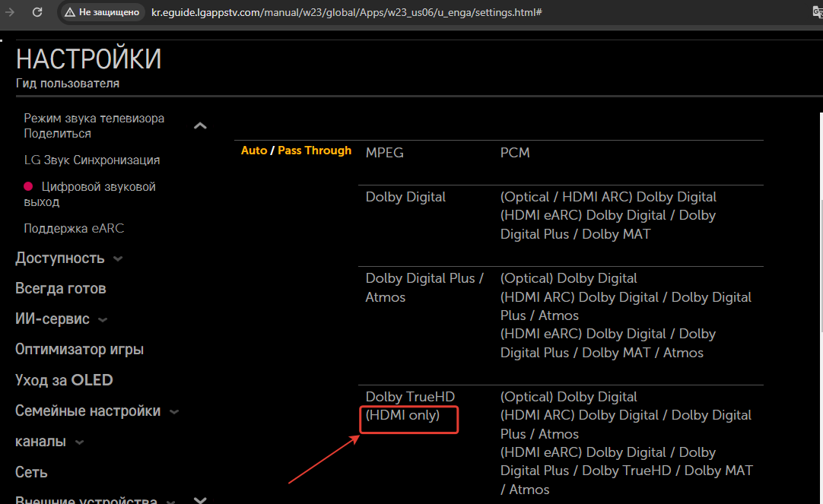The width and height of the screenshot is (823, 504).
Task: Open the Уход за OLED link
Action: coord(64,380)
